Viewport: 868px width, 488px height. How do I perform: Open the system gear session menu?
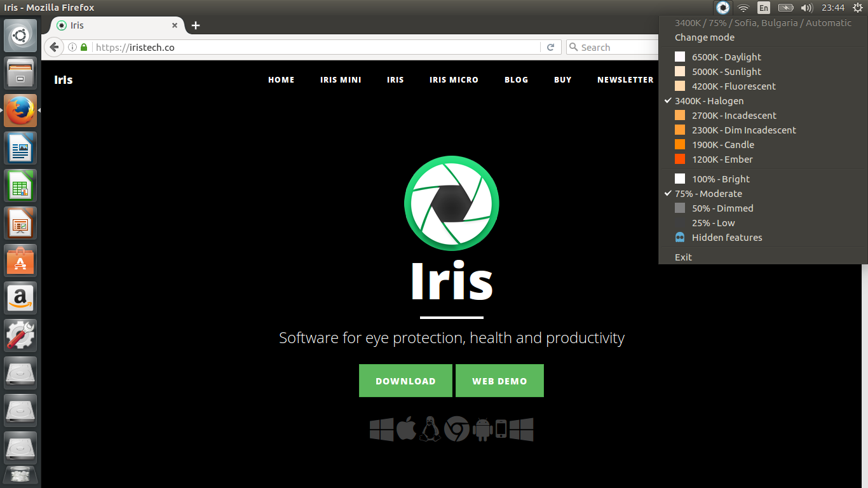point(857,8)
